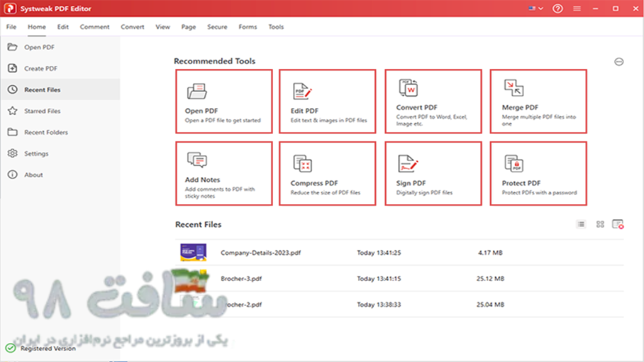
Task: Open the Convert menu
Action: tap(132, 26)
